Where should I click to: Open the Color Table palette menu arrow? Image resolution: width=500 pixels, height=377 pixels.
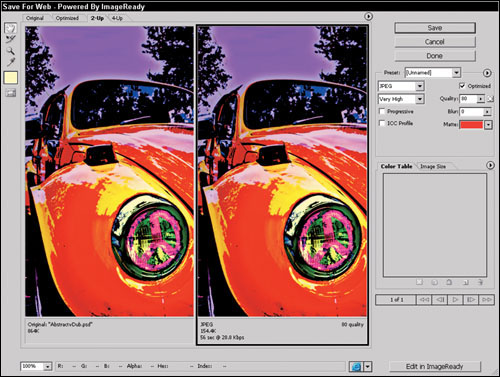[490, 165]
